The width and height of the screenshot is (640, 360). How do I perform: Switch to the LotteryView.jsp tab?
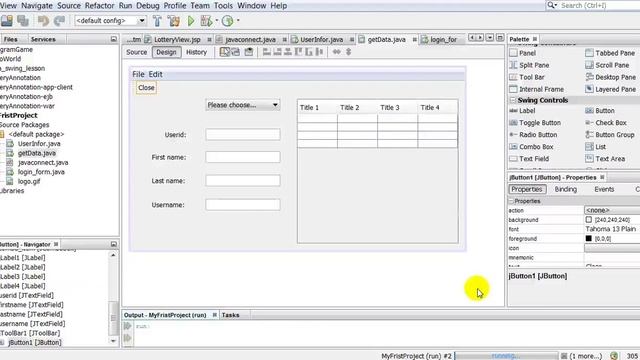177,40
